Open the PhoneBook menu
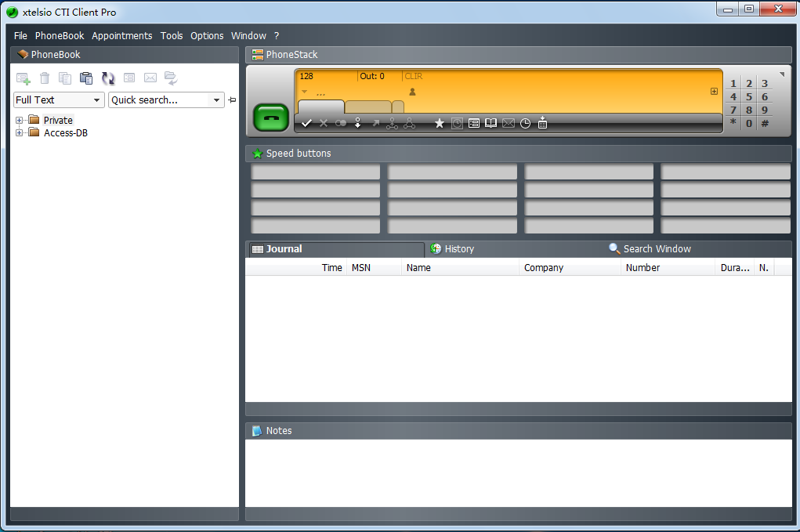Screen dimensions: 800x532 60,36
